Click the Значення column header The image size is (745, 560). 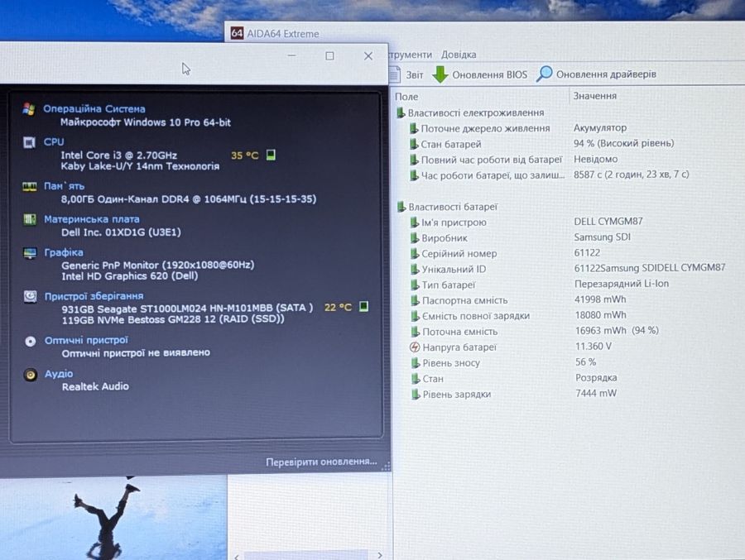(x=595, y=95)
